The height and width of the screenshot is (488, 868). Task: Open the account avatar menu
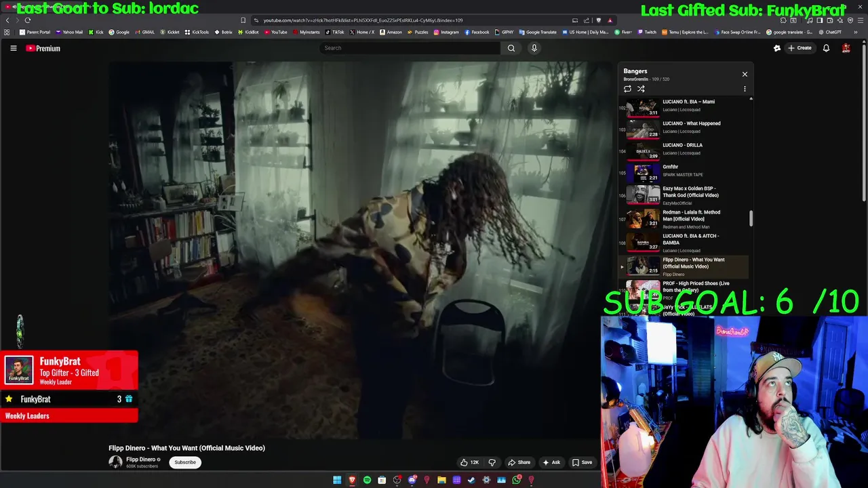click(x=846, y=48)
